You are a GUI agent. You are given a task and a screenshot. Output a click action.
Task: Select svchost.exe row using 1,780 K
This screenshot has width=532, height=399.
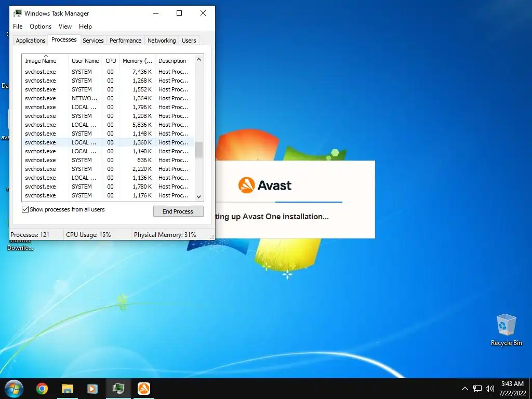[x=108, y=187]
